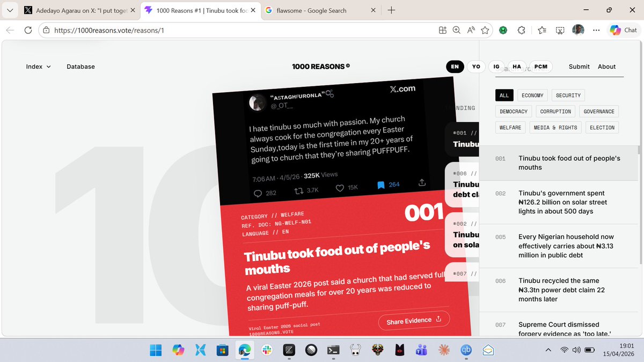Filter reasons by CORRUPTION
Screen dimensions: 644x362
(555, 112)
